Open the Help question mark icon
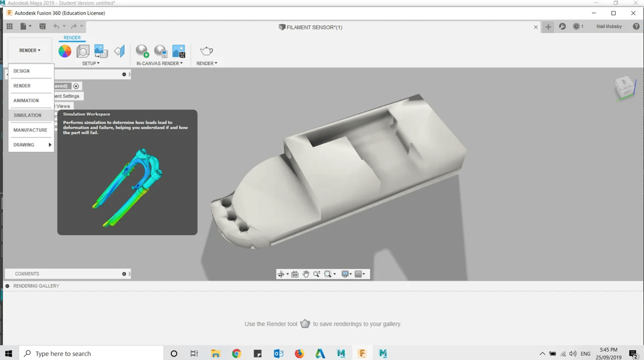 tap(636, 27)
